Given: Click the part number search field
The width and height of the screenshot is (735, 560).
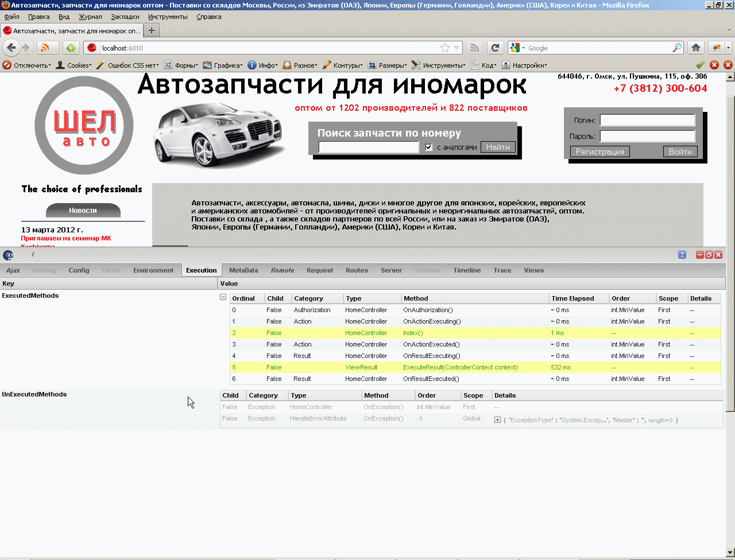Looking at the screenshot, I should [x=369, y=147].
